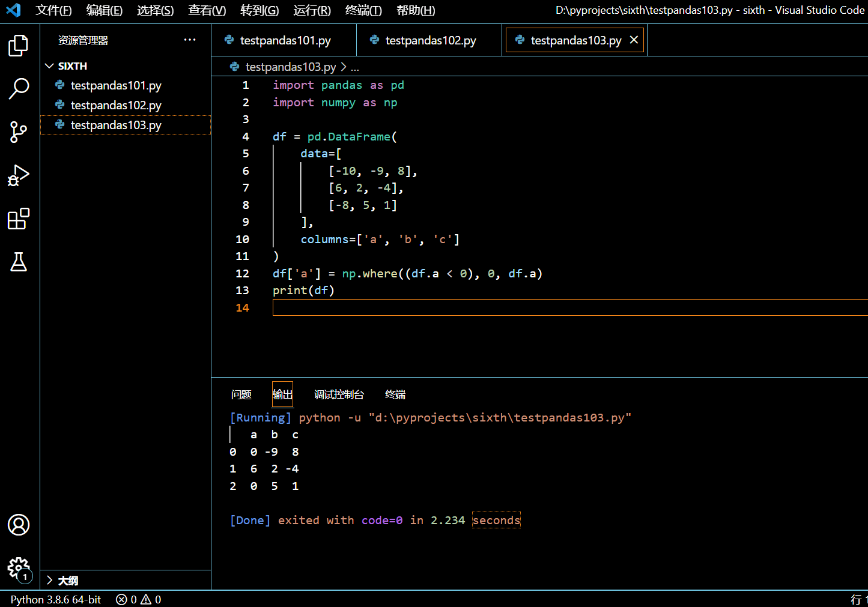Open the 文件(F) menu
Screen dimensions: 868x607
coord(54,10)
